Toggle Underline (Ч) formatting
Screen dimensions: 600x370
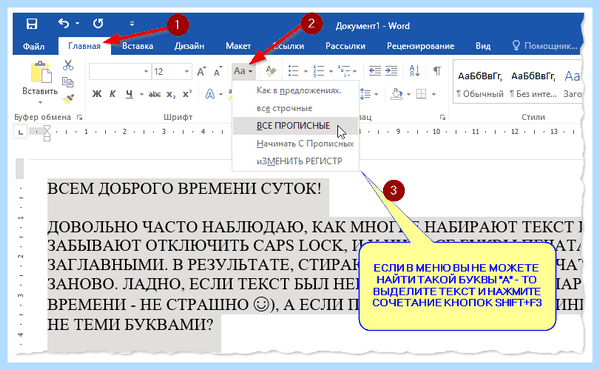coord(129,94)
